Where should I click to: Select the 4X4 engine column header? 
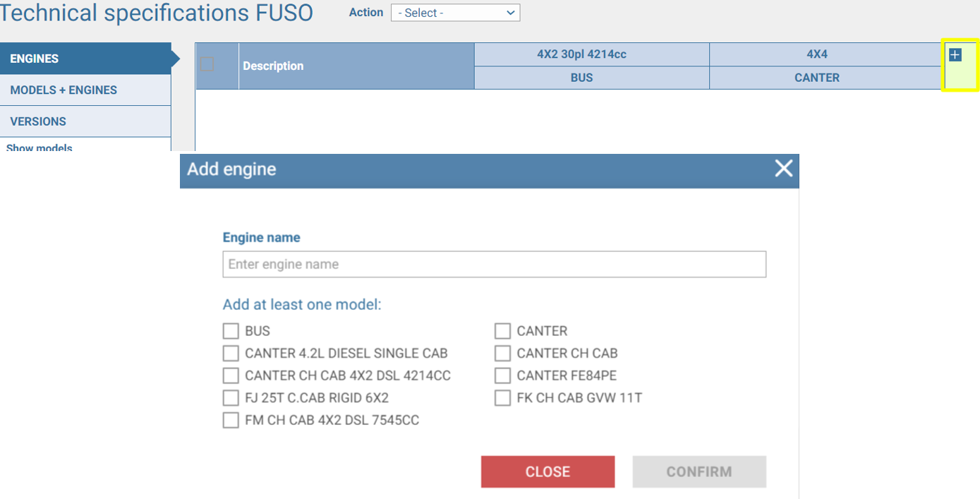coord(826,54)
